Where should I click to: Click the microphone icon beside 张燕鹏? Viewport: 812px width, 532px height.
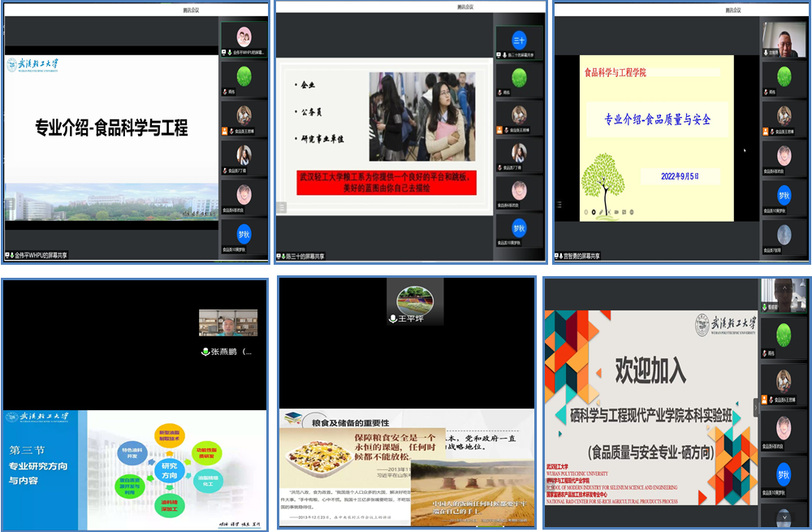coord(206,352)
